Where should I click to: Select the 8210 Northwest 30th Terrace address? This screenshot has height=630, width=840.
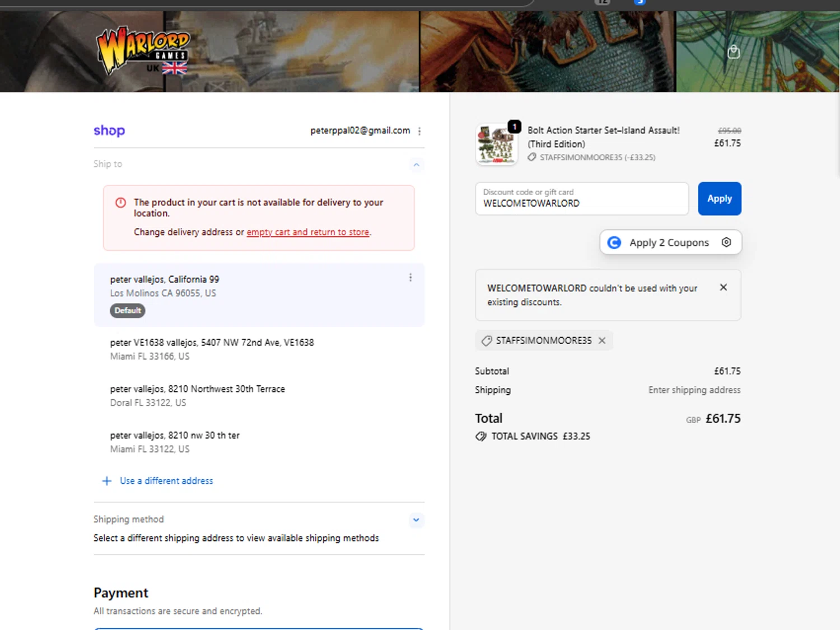[x=259, y=395]
